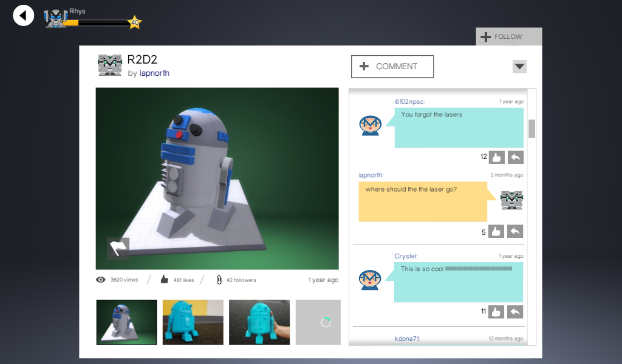
Task: Select the yellow-background printed R2D2 thumbnail
Action: pos(193,322)
